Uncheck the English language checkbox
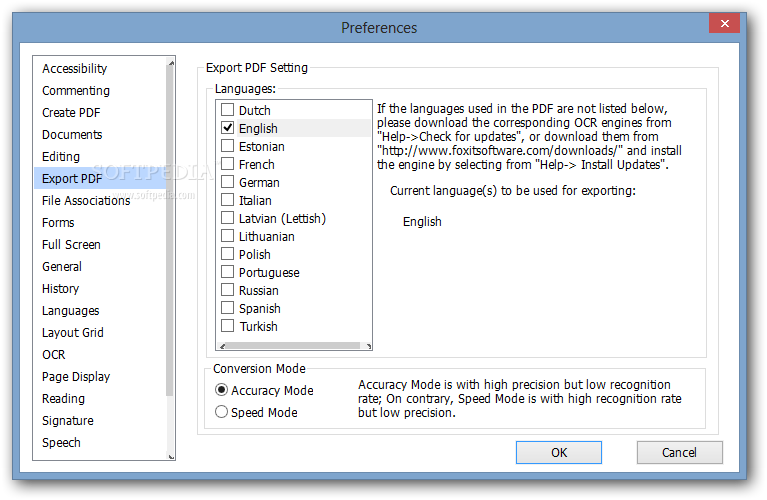This screenshot has height=500, width=767. [228, 128]
